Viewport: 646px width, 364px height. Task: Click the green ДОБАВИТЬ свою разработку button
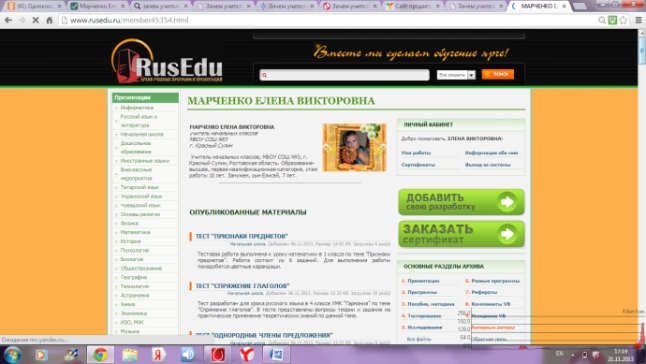461,202
